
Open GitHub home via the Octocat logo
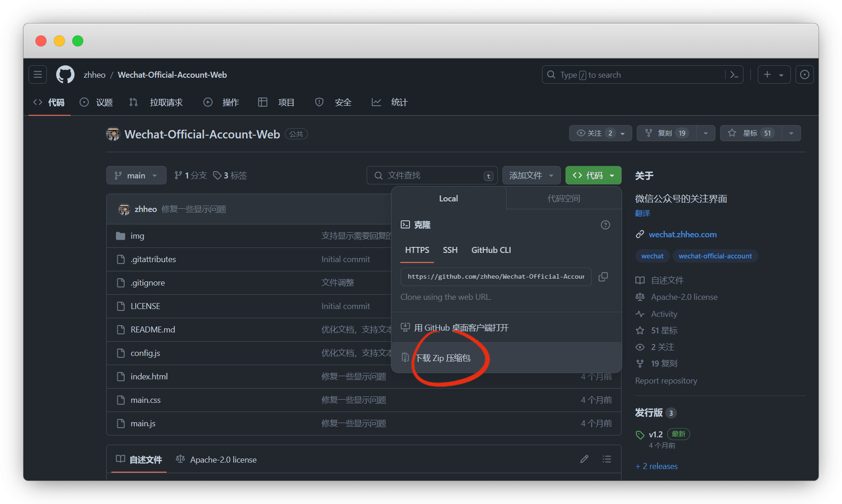click(x=65, y=74)
